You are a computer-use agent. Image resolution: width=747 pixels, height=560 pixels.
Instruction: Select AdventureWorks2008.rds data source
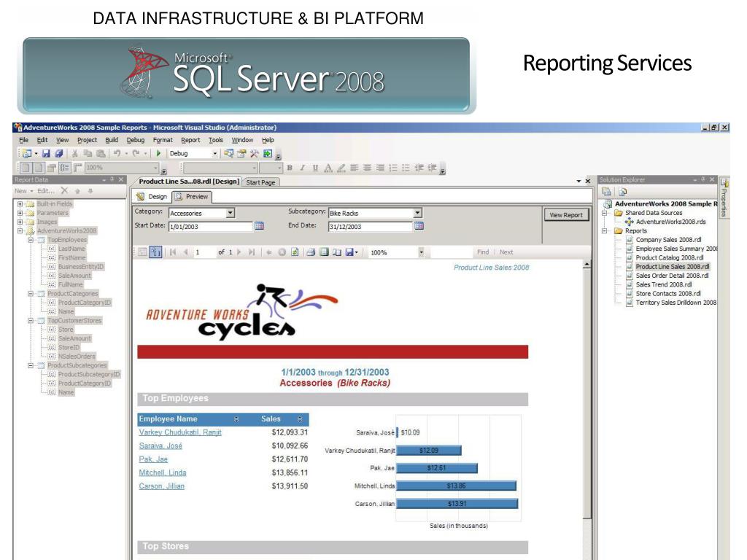tap(671, 222)
